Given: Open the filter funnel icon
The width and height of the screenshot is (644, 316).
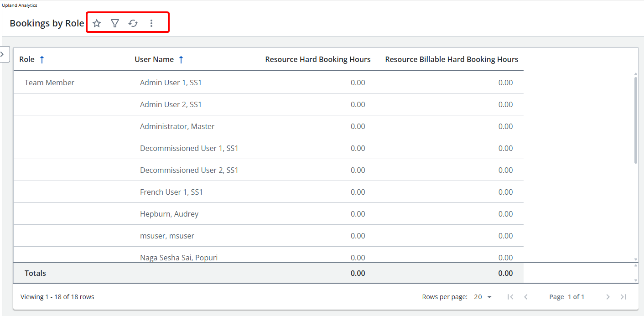Looking at the screenshot, I should (x=115, y=23).
